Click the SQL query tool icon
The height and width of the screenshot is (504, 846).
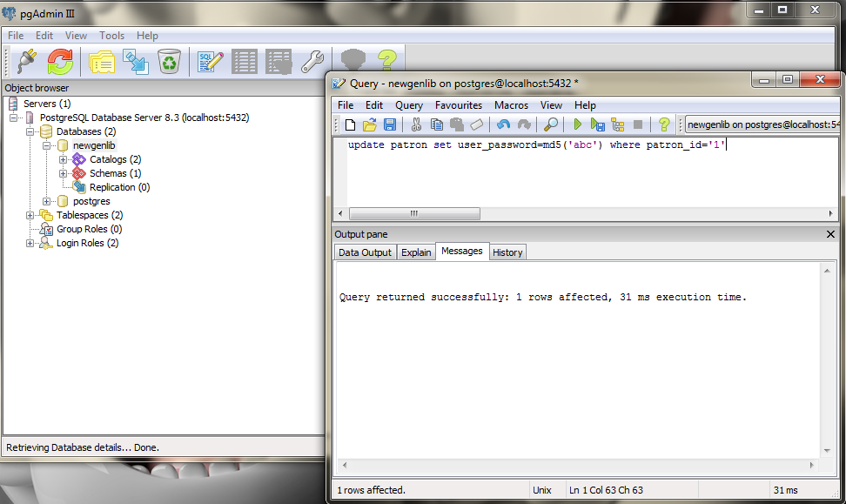pos(211,62)
